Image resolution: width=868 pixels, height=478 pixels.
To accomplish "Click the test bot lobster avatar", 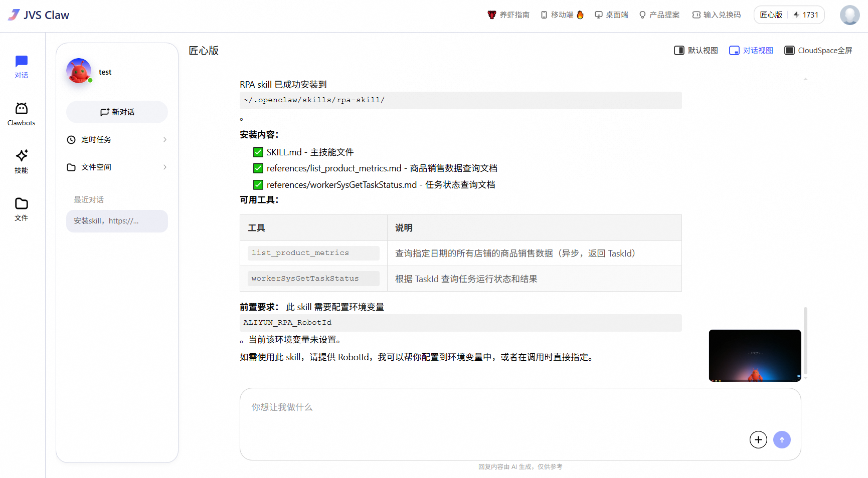I will (x=79, y=71).
